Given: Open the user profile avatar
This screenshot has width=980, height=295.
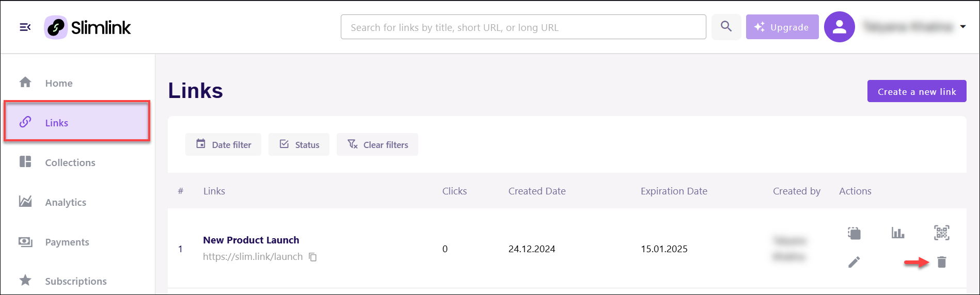Looking at the screenshot, I should (839, 27).
